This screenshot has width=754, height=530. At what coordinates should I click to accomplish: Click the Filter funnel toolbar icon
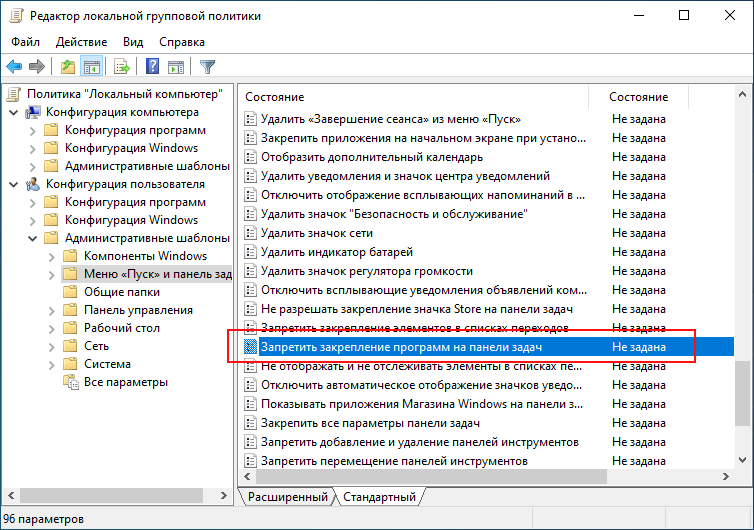207,66
